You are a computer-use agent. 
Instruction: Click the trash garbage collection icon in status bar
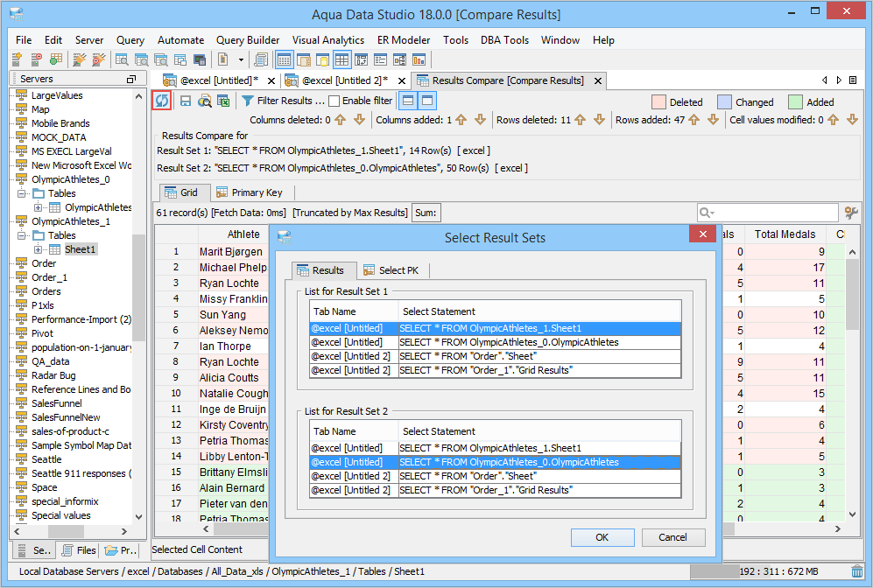click(857, 571)
